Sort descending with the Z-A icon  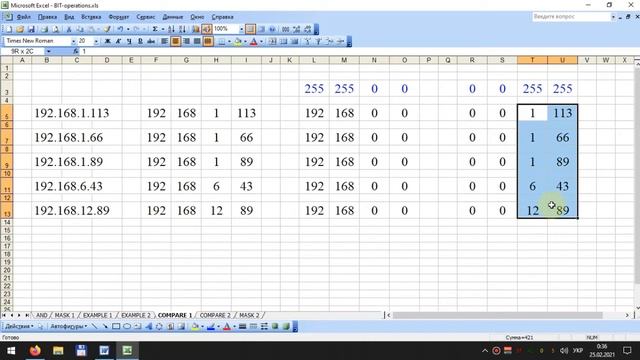(182, 29)
